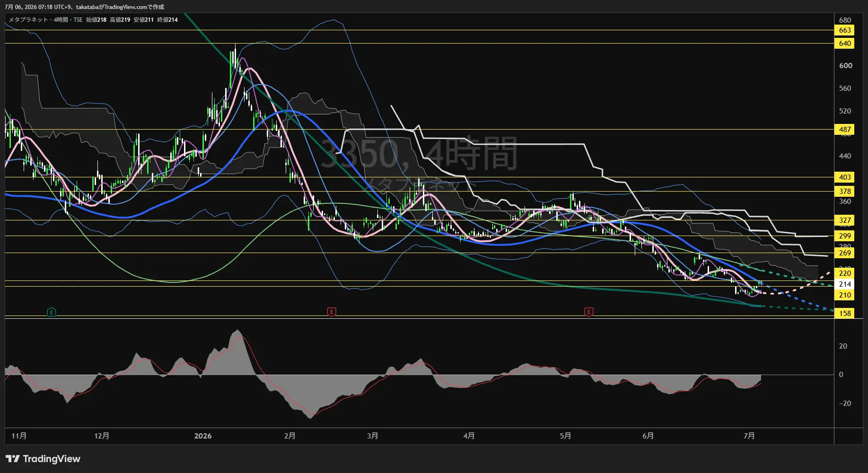Select the 378 price level tag

point(845,192)
